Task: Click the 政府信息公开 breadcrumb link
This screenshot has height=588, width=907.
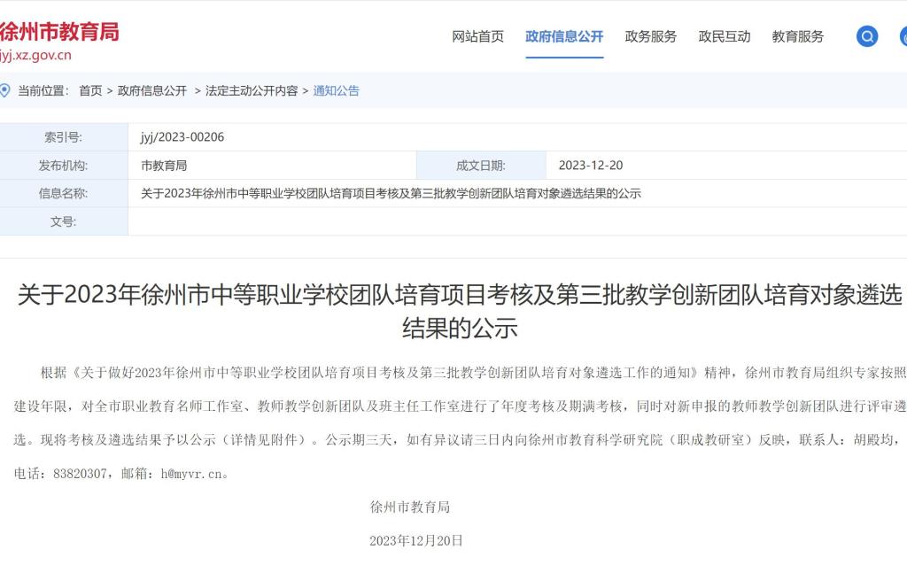Action: point(152,91)
